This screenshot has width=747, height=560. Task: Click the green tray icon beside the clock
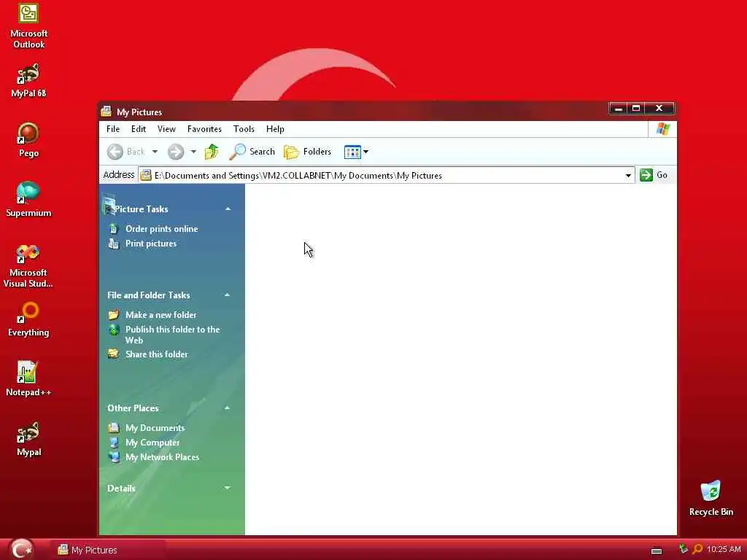tap(683, 549)
